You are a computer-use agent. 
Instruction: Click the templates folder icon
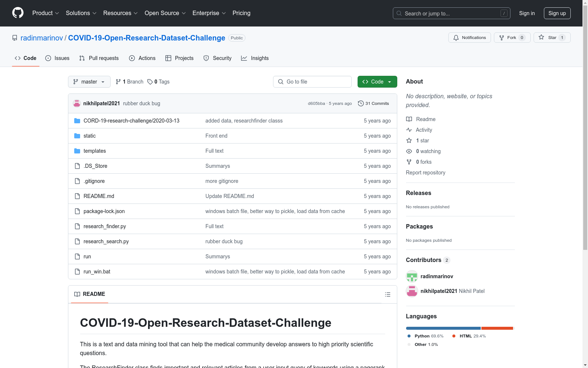[x=77, y=151]
